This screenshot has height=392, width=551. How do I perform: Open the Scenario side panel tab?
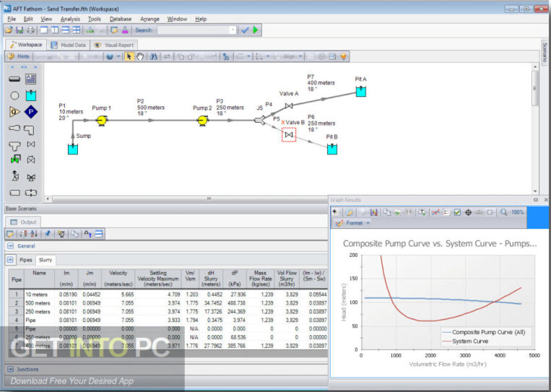coord(545,52)
